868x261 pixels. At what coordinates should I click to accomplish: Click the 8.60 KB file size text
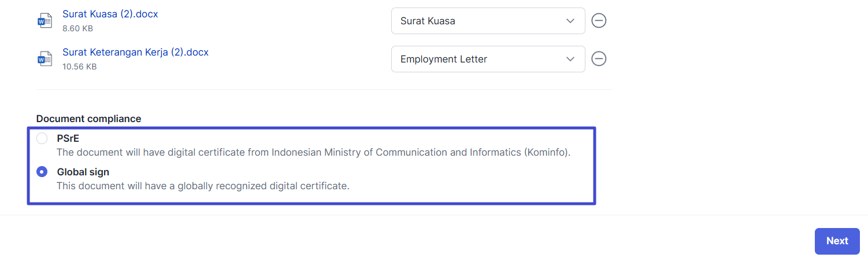click(78, 28)
